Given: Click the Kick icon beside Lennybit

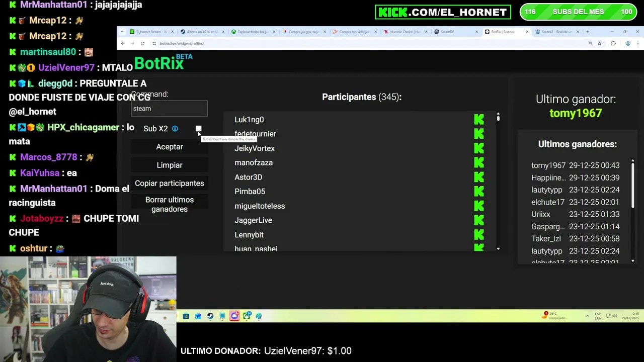Looking at the screenshot, I should 479,235.
